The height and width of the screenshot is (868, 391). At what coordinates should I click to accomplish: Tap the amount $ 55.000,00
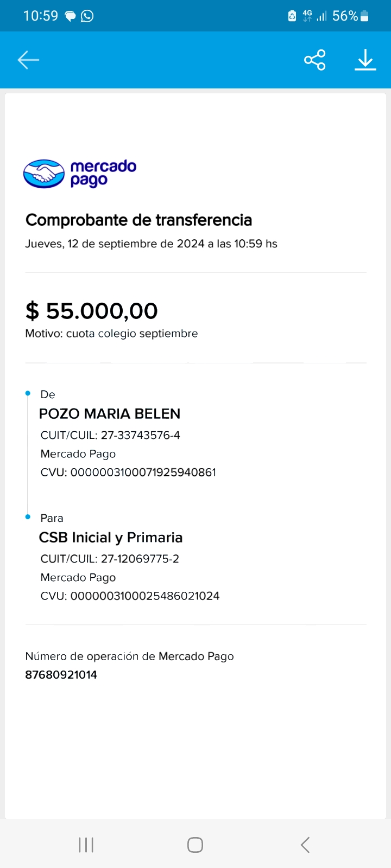tap(92, 311)
